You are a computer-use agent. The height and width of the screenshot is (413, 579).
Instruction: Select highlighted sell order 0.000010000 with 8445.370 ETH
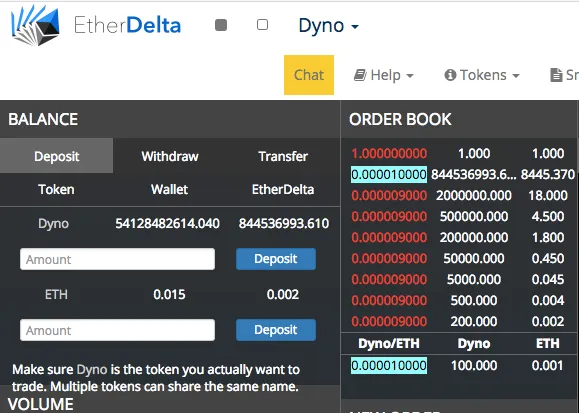[x=458, y=174]
